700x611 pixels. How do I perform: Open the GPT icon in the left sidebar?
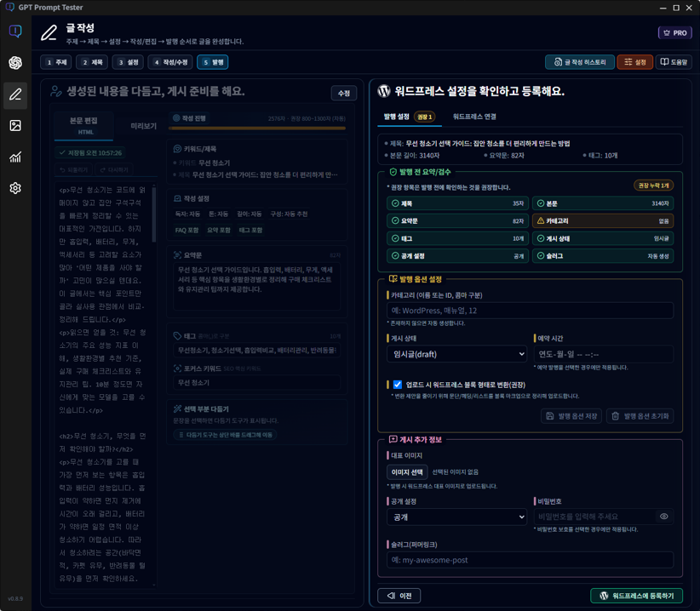point(14,62)
